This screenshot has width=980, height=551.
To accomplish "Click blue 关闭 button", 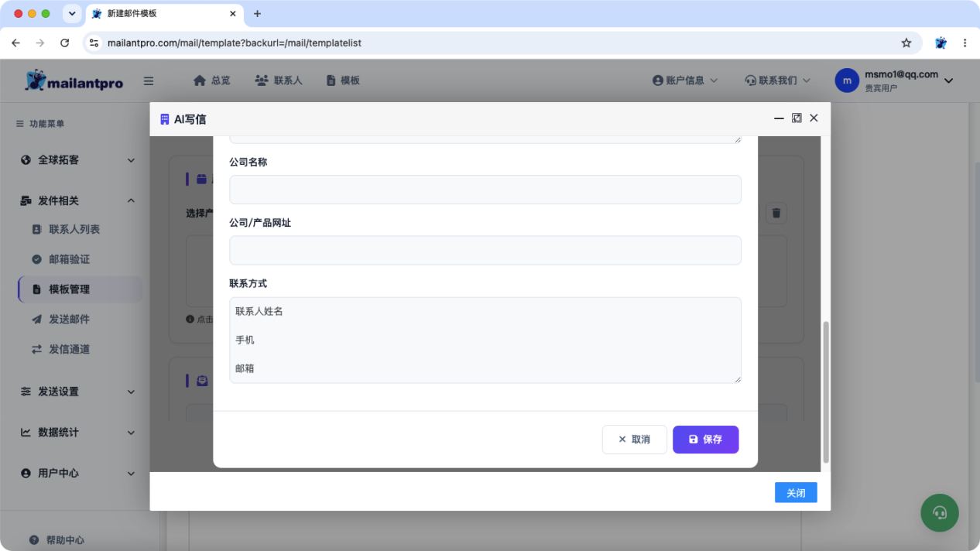I will 796,493.
